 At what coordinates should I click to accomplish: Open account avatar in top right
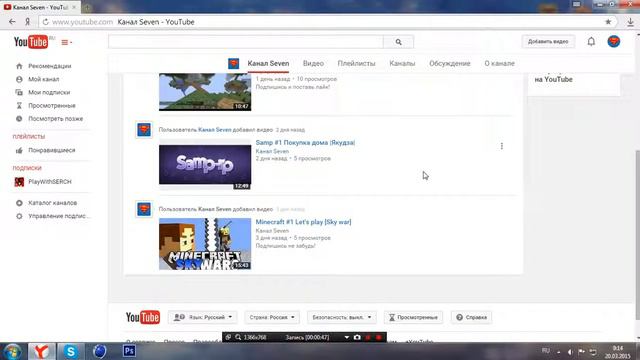pyautogui.click(x=613, y=41)
